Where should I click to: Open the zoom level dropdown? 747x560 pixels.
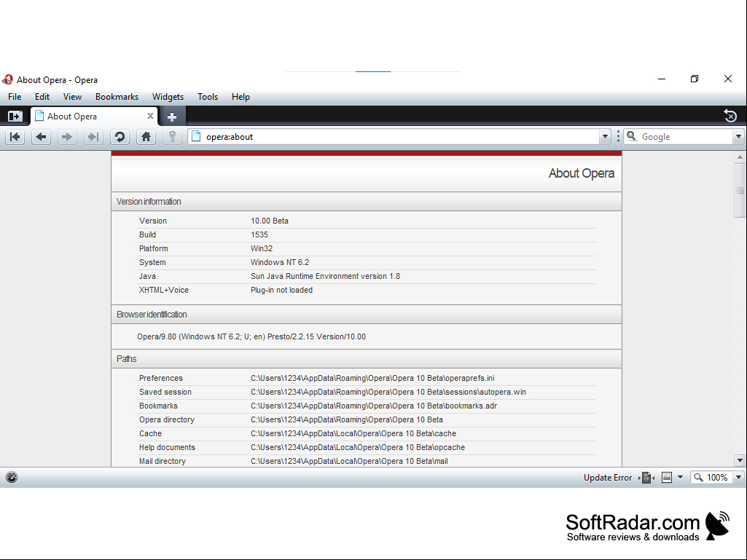(x=738, y=477)
